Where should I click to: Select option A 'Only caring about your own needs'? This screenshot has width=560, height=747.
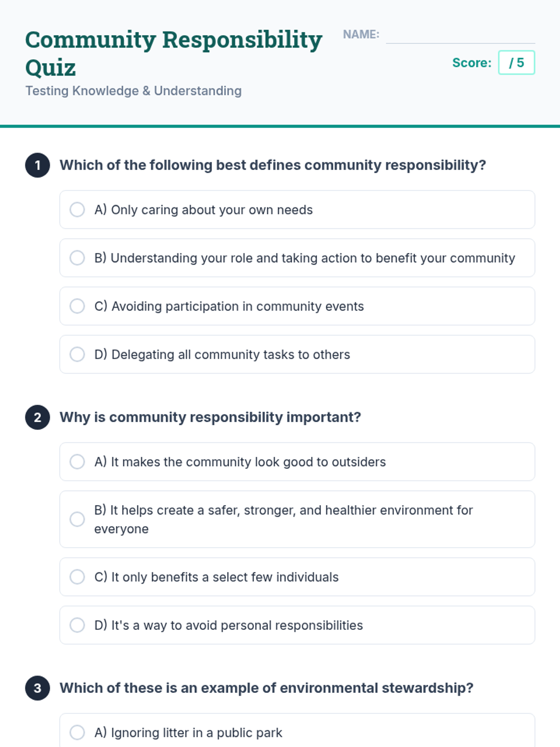coord(77,210)
